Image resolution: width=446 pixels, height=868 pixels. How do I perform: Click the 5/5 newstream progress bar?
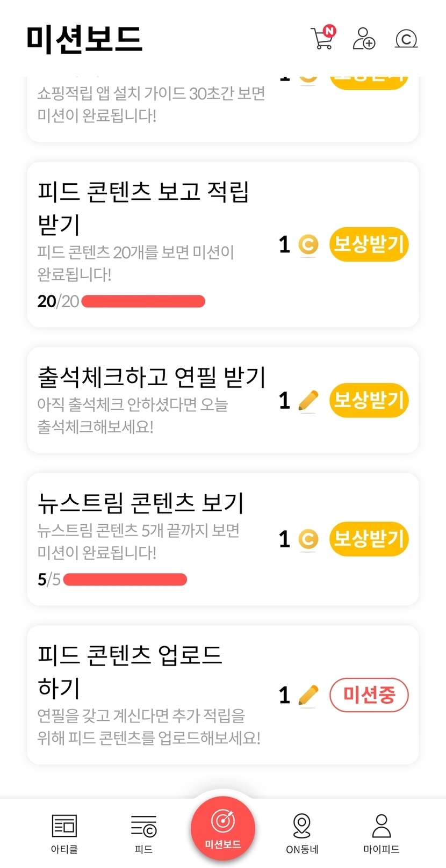coord(125,580)
